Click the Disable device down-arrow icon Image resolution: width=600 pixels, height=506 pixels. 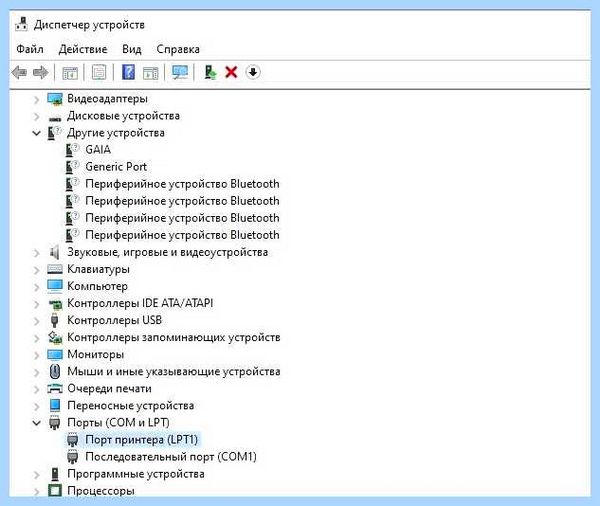(253, 72)
